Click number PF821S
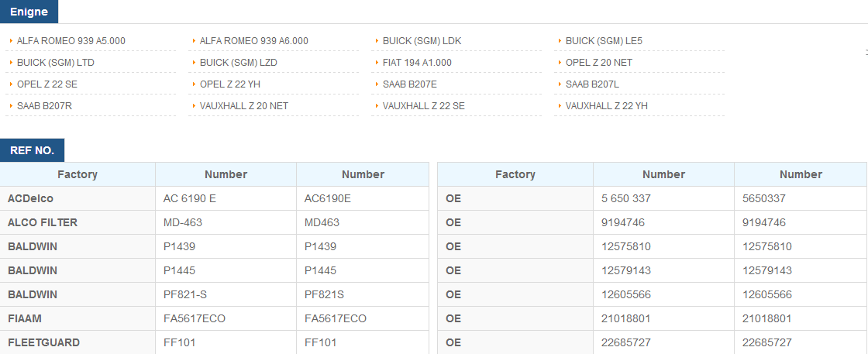The height and width of the screenshot is (354, 868). coord(325,295)
